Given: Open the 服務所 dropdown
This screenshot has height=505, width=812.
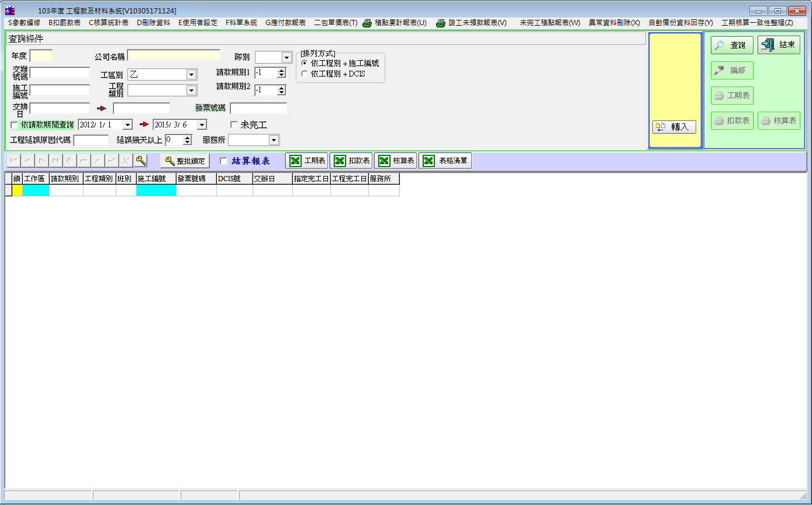Looking at the screenshot, I should tap(274, 140).
